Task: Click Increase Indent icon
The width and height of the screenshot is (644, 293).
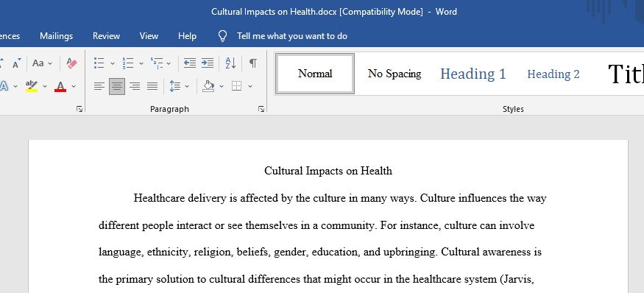Action: [x=208, y=63]
